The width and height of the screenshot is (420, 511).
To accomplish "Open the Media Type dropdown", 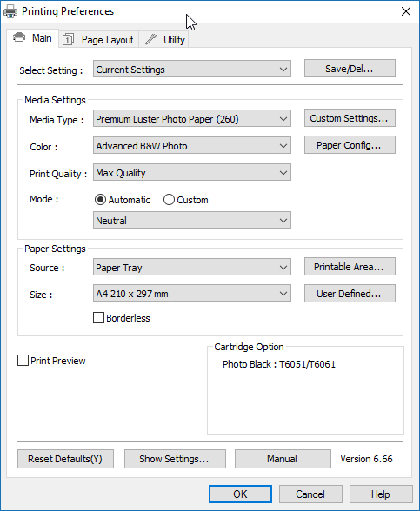I will [192, 119].
